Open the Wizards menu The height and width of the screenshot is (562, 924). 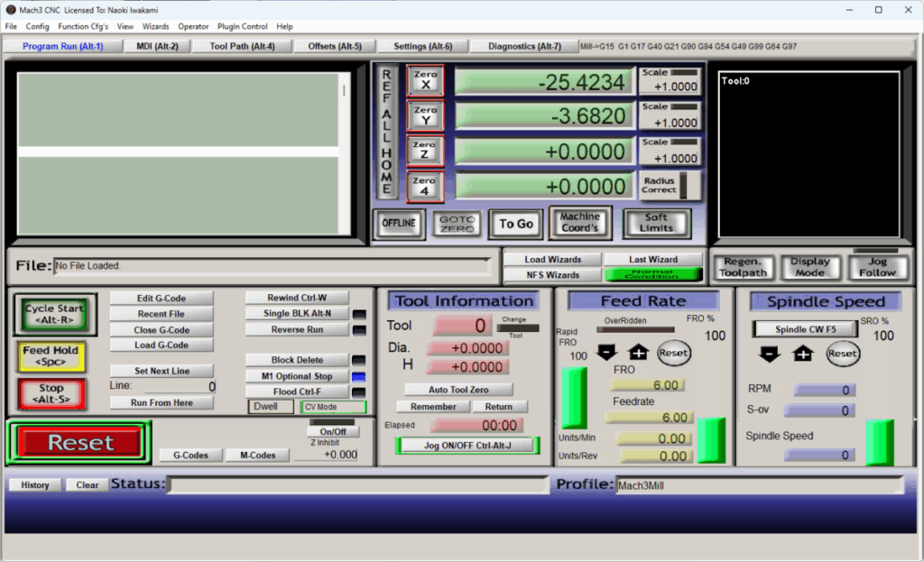coord(155,26)
